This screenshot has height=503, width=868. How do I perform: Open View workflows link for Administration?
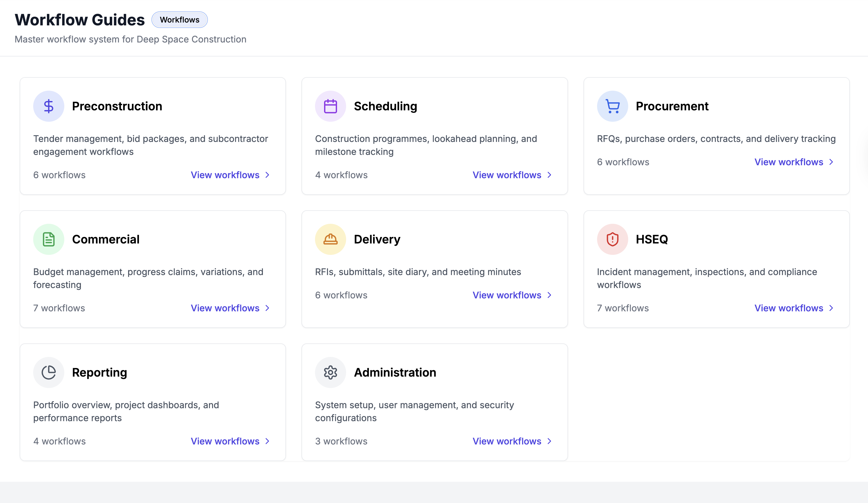tap(512, 441)
